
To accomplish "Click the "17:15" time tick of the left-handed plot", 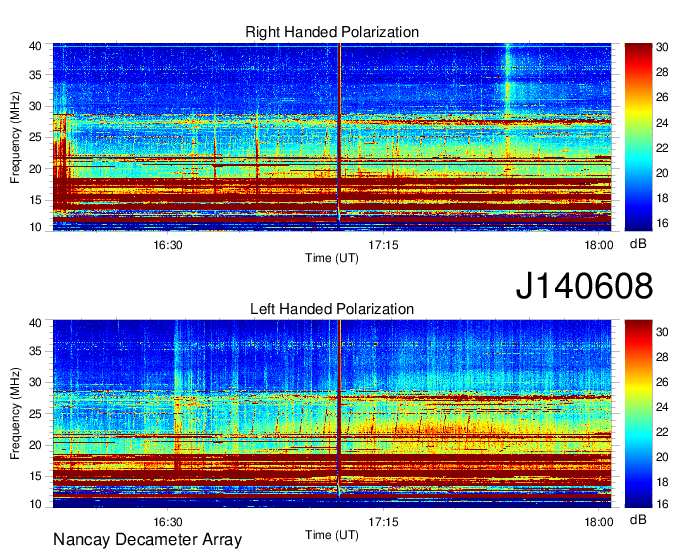I will [383, 522].
